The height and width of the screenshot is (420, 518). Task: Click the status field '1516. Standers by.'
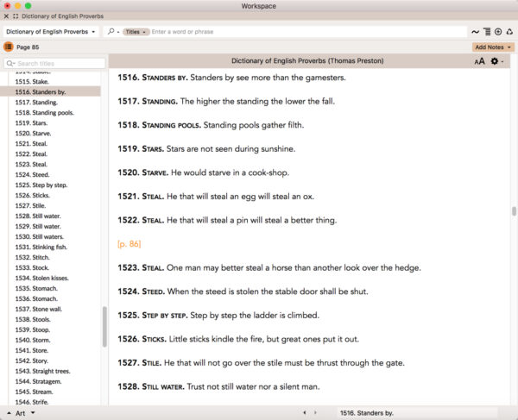tap(417, 413)
